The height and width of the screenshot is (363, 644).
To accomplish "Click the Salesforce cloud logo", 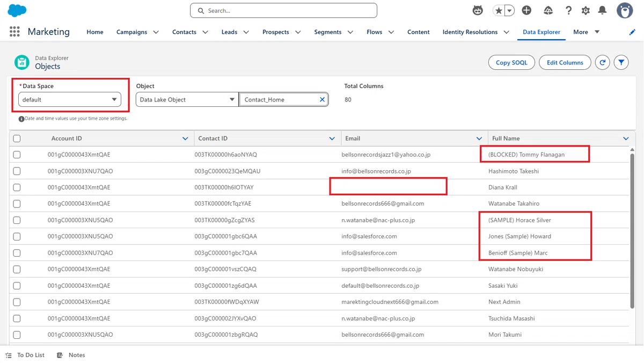I will [17, 10].
